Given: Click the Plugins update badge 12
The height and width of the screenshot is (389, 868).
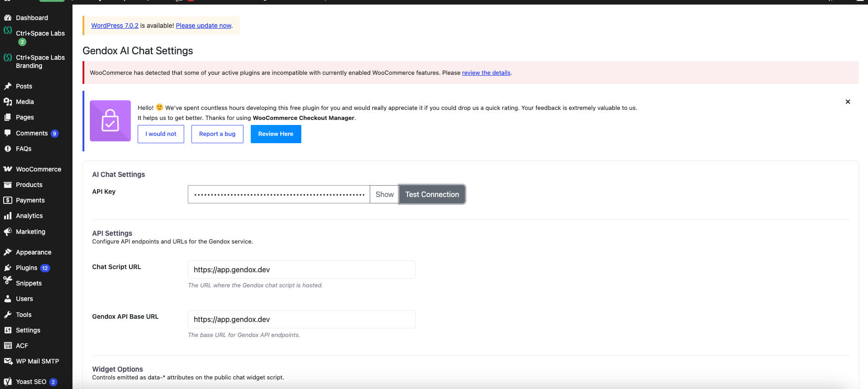Looking at the screenshot, I should [x=45, y=268].
